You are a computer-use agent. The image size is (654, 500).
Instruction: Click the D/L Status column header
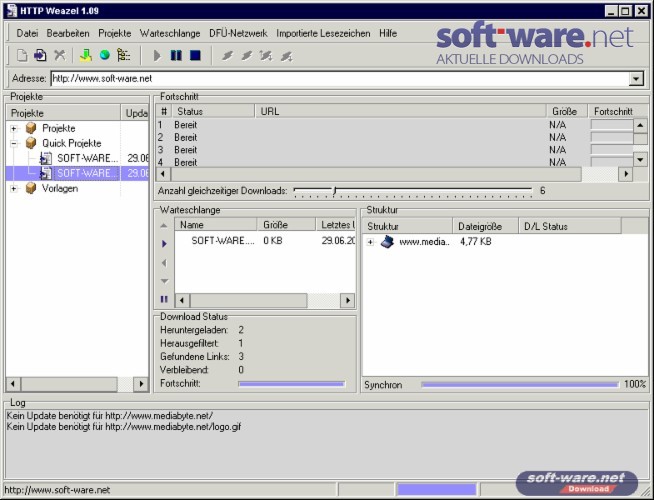click(x=570, y=226)
